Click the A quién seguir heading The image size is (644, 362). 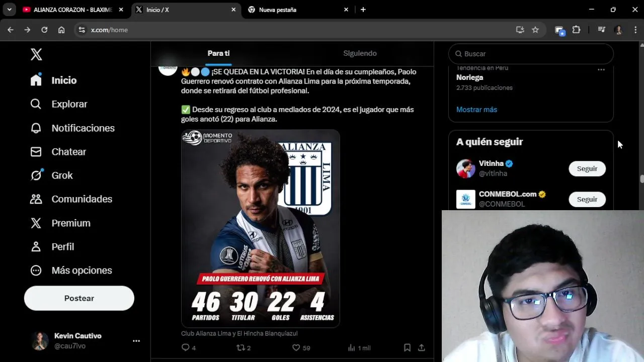[x=490, y=142]
